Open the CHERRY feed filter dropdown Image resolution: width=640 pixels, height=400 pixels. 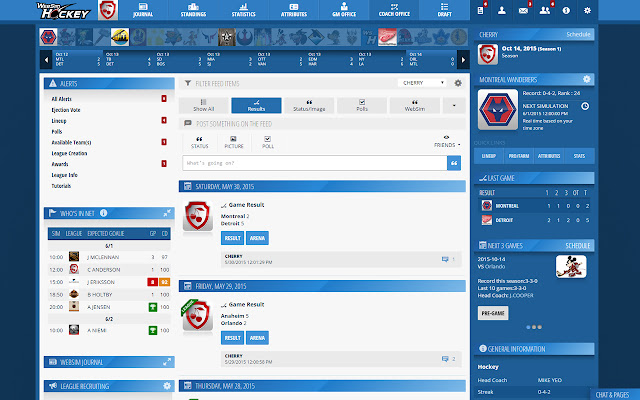tap(422, 83)
